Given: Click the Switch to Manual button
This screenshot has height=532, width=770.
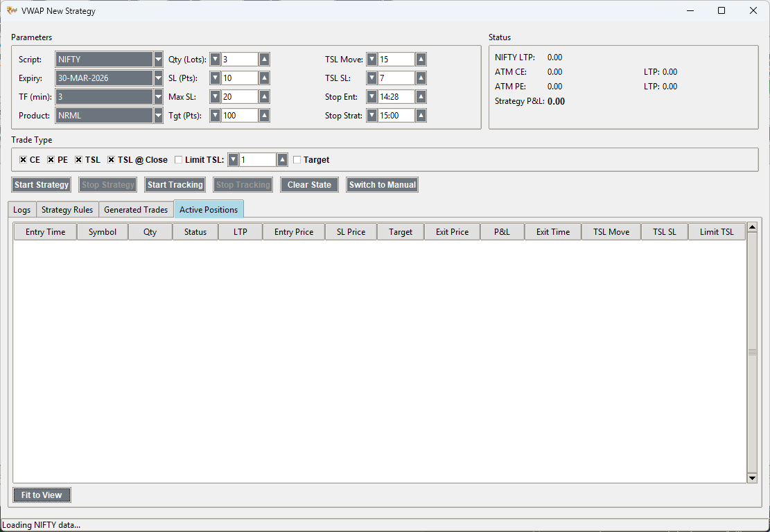Looking at the screenshot, I should tap(382, 185).
